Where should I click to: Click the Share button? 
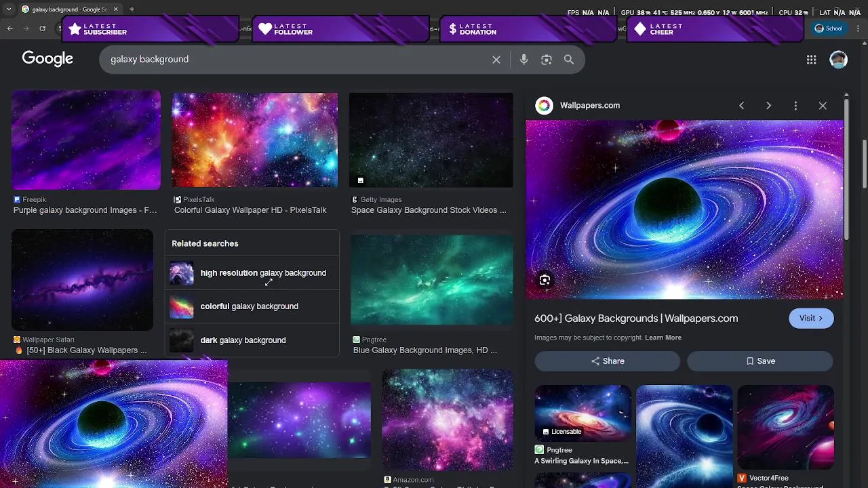[607, 361]
